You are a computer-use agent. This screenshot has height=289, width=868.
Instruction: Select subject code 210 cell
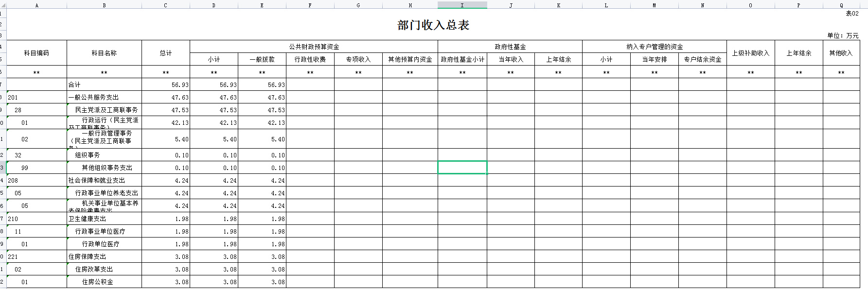click(36, 219)
